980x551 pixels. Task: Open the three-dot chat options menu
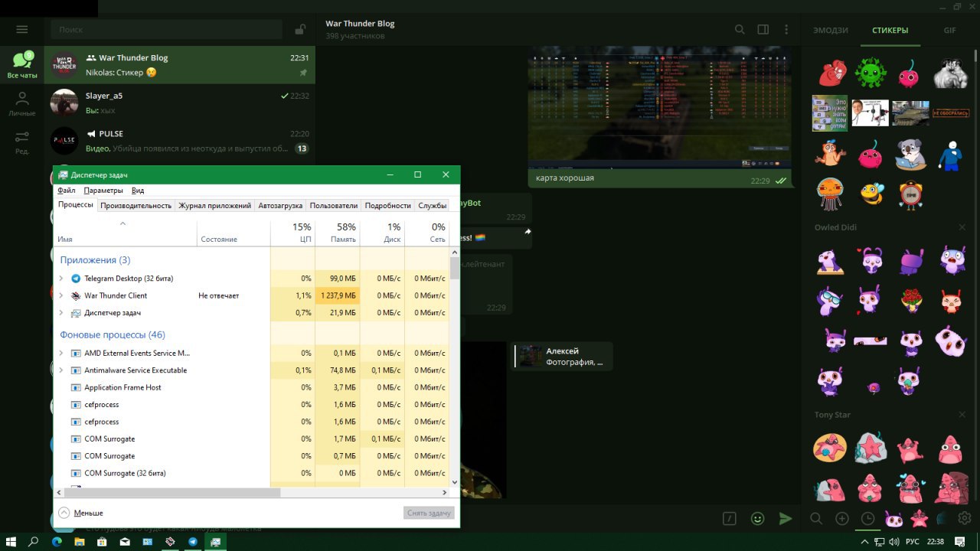point(786,29)
